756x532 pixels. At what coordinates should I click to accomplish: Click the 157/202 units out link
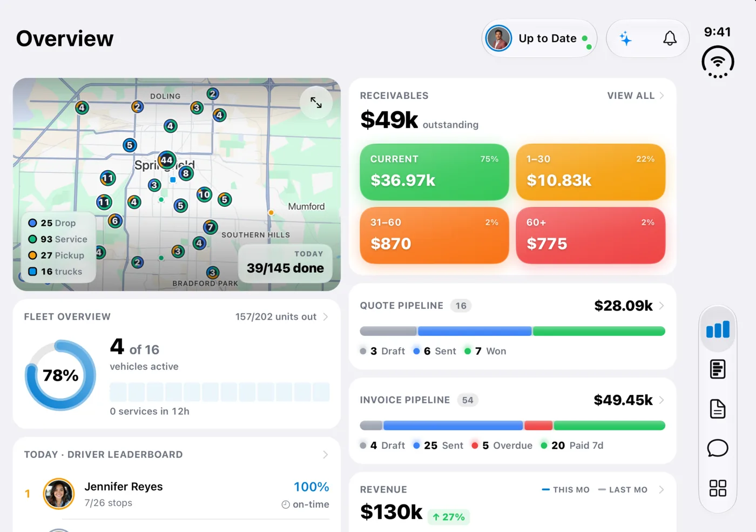click(x=276, y=317)
